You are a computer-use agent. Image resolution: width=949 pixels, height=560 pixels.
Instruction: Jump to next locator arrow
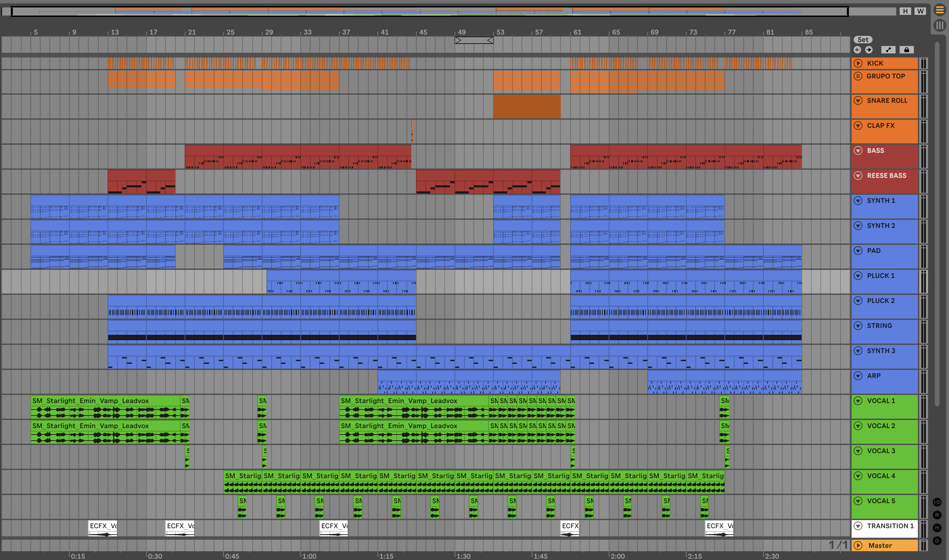(x=869, y=50)
